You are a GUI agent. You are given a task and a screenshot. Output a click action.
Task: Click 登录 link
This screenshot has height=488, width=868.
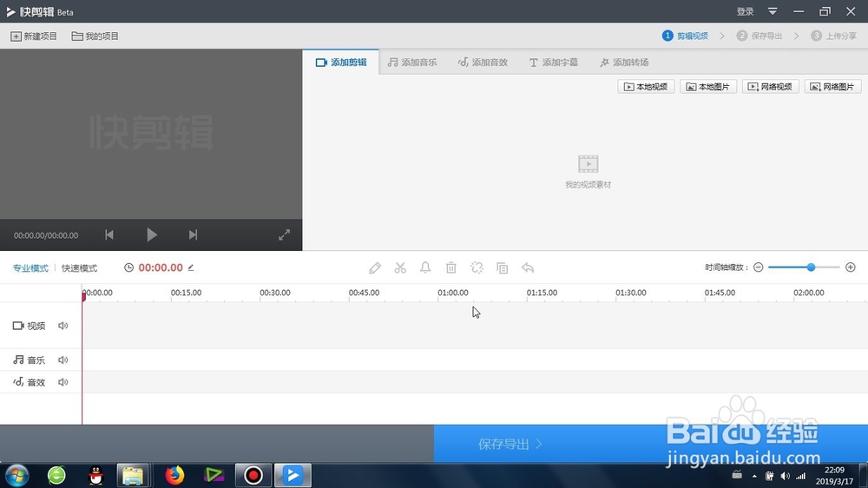745,11
